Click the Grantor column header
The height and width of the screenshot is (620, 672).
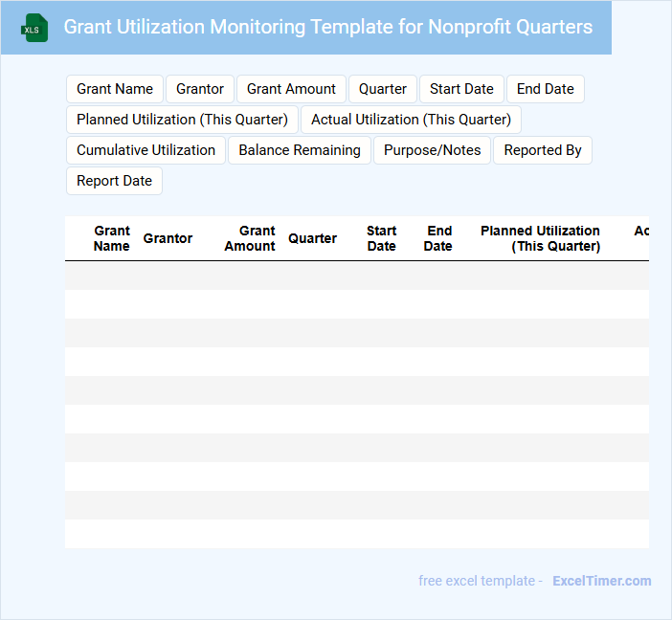pyautogui.click(x=168, y=238)
